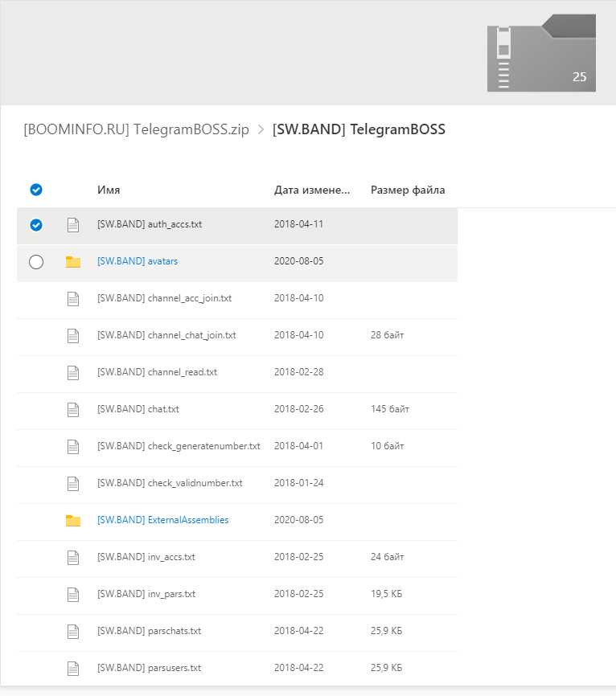
Task: Select the avatars folder checkbox circle
Action: tap(36, 262)
